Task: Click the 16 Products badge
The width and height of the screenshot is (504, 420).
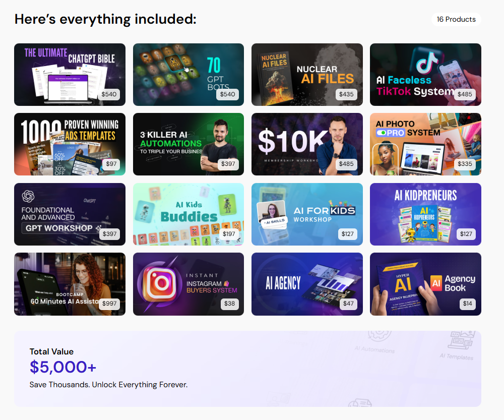Action: point(456,19)
